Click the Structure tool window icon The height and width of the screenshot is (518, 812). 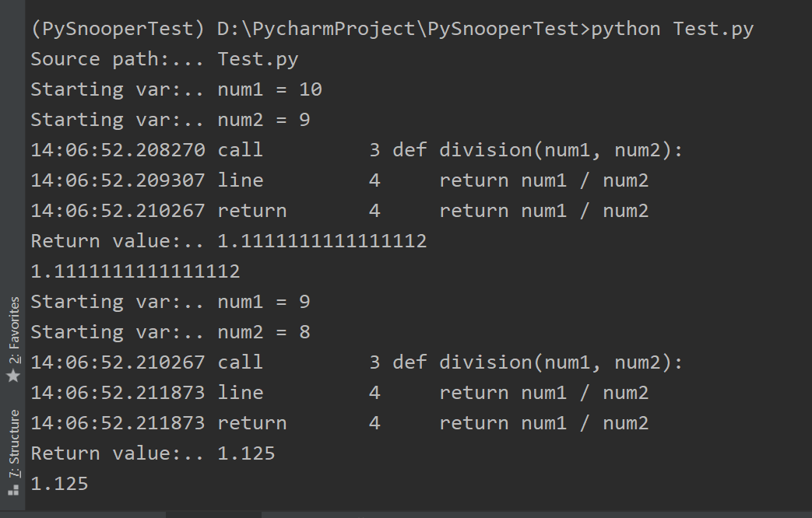click(12, 490)
